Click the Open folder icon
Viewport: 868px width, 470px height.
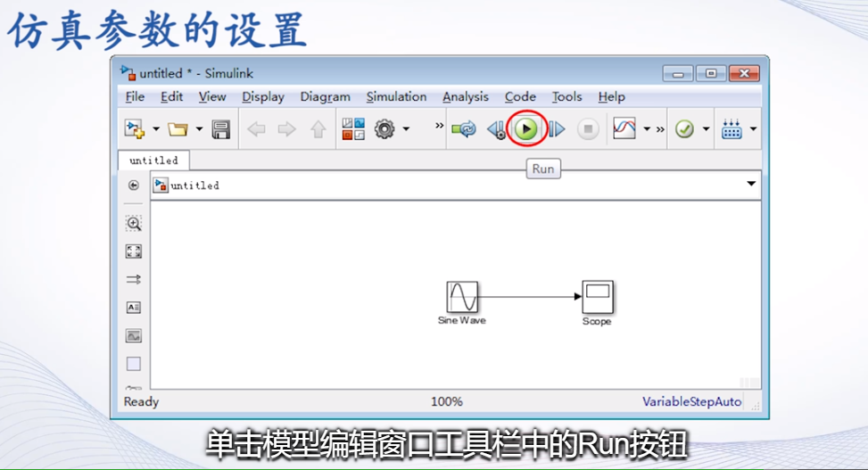tap(178, 129)
